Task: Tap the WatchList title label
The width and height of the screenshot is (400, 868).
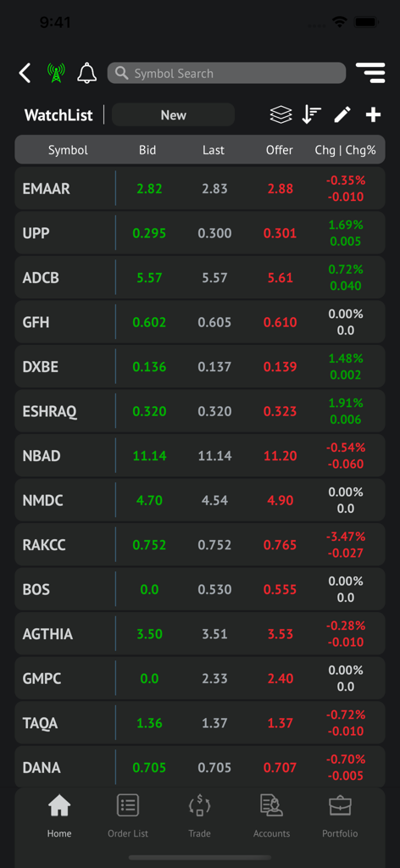Action: click(x=58, y=115)
